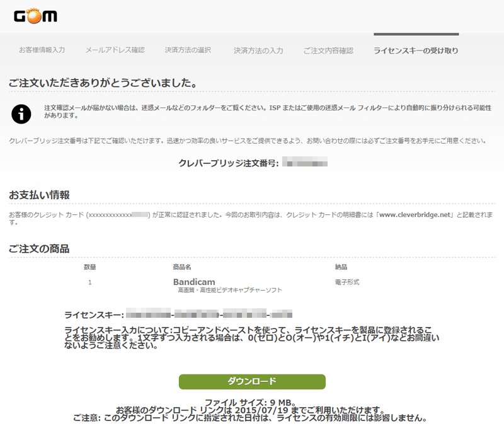Click the Bandicam product name
Viewport: 504px width, 430px height.
pyautogui.click(x=194, y=282)
